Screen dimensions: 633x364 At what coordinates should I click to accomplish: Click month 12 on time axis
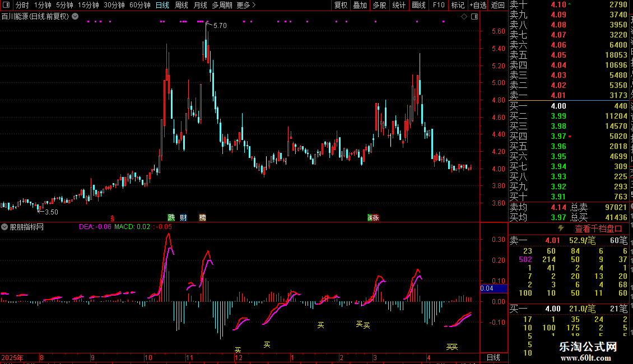[x=239, y=357]
